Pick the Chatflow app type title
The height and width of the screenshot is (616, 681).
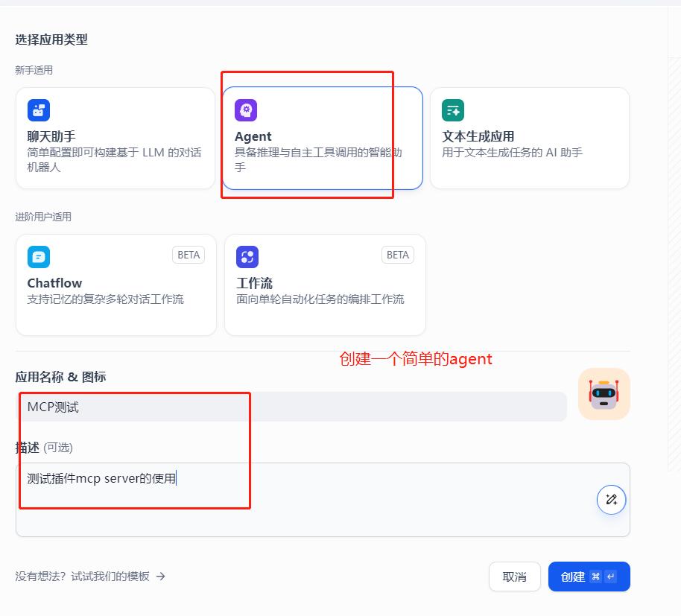[54, 283]
